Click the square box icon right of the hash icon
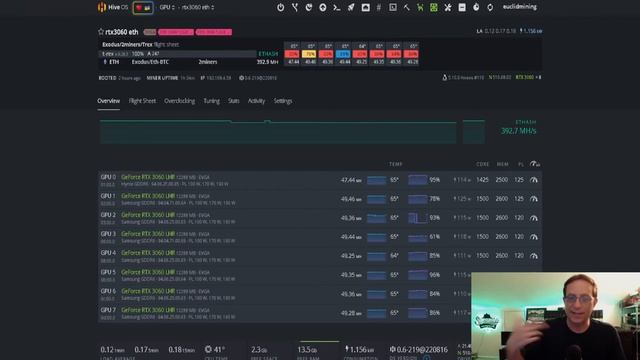 click(393, 7)
